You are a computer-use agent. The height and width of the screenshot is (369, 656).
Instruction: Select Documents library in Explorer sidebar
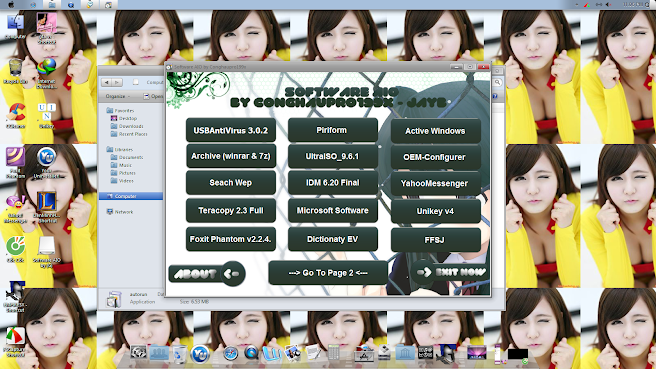coord(127,157)
